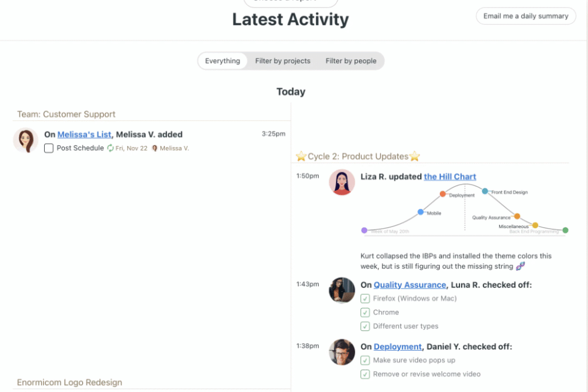Click Liza R.'s profile avatar
This screenshot has width=588, height=392.
(342, 182)
